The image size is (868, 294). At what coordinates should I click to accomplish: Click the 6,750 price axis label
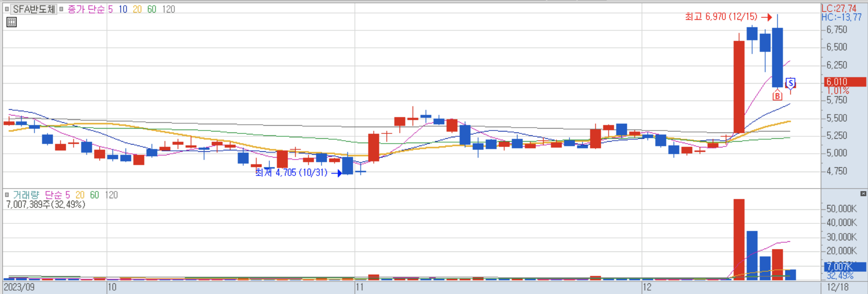point(837,29)
